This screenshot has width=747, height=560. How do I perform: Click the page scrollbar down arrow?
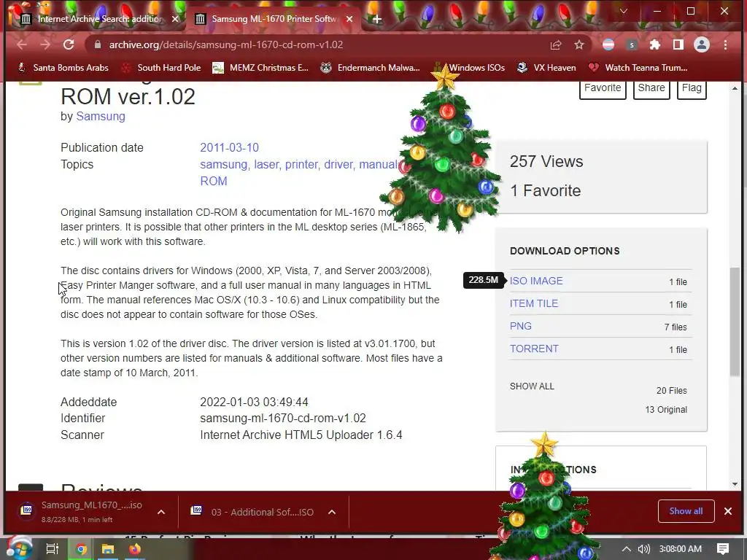[735, 484]
